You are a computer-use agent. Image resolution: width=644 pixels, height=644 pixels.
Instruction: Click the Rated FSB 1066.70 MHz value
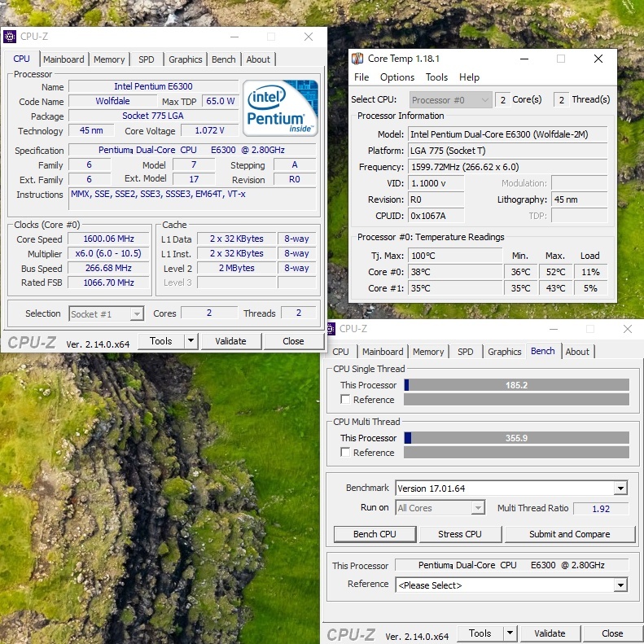[109, 283]
